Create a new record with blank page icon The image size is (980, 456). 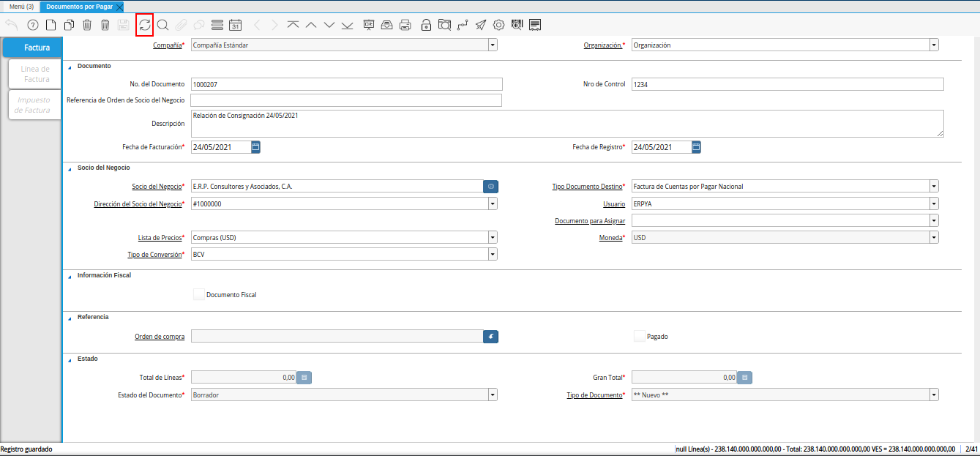pos(51,25)
